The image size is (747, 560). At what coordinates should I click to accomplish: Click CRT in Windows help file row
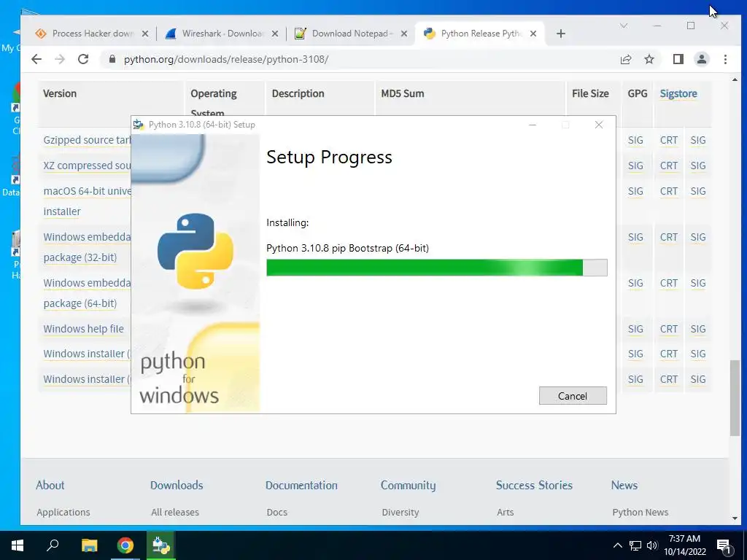(x=669, y=329)
